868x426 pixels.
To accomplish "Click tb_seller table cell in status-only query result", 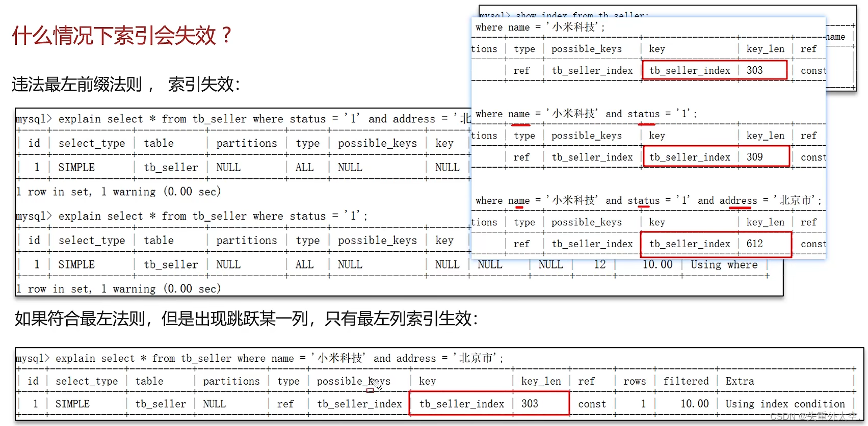I will point(171,264).
